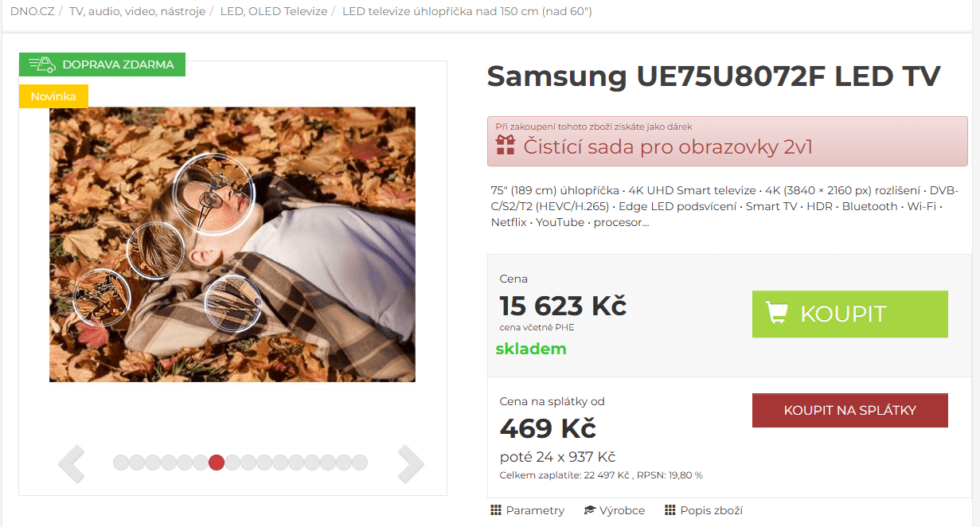
Task: Click the autumn leaves product photo
Action: [232, 244]
